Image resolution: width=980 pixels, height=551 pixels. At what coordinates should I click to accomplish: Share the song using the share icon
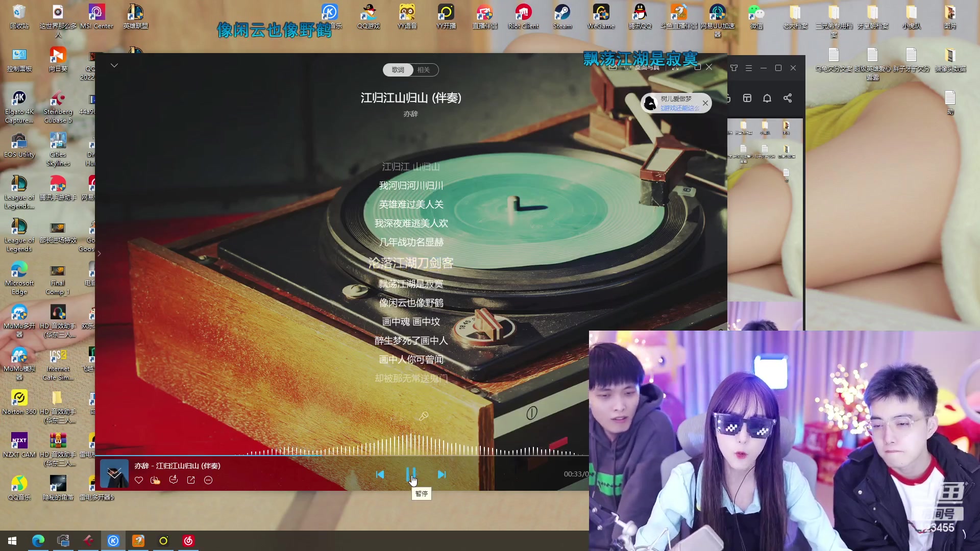(191, 480)
